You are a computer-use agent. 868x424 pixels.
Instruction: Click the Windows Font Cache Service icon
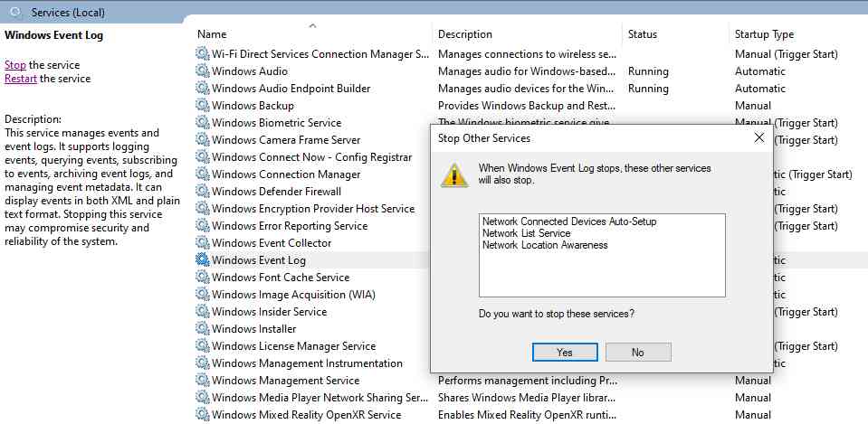(x=203, y=278)
